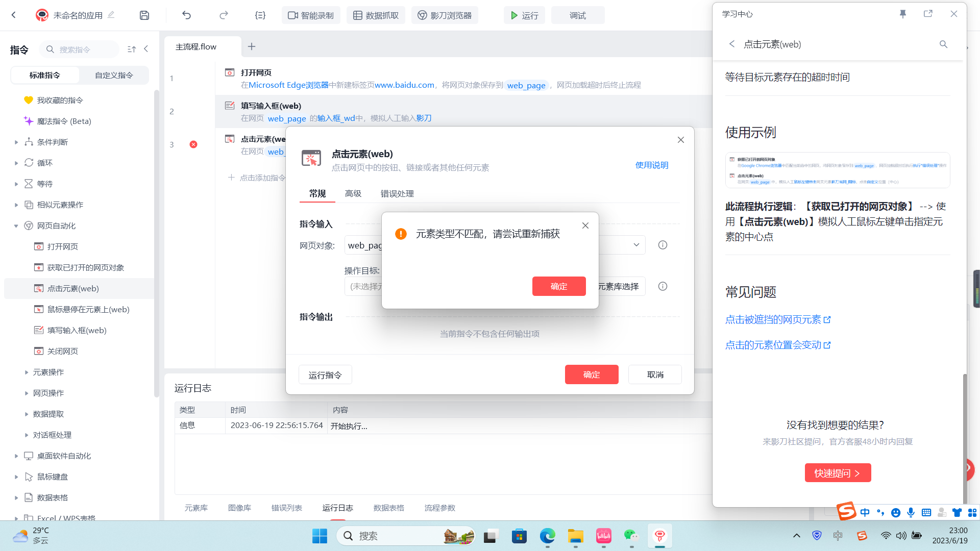Click the undo arrow icon
The width and height of the screenshot is (980, 551).
186,15
